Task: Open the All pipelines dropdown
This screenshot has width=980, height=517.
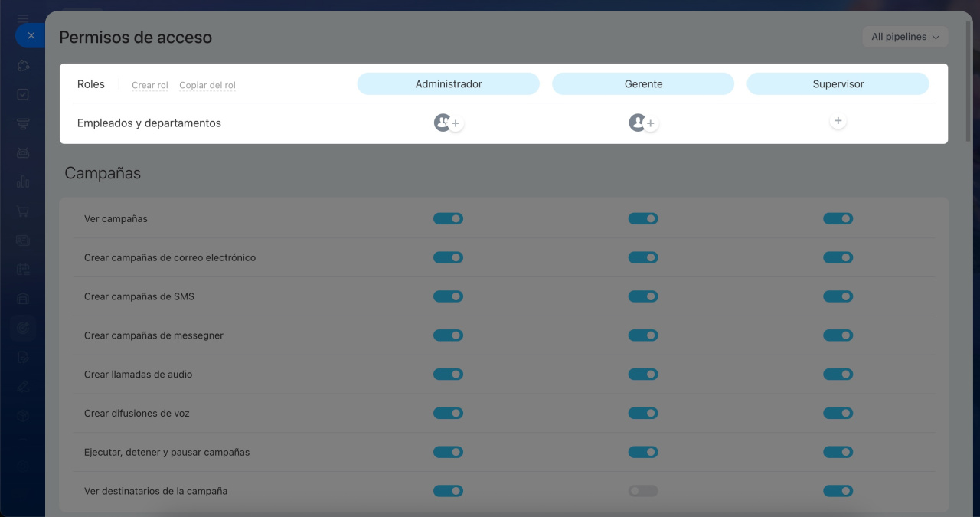Action: click(x=905, y=37)
